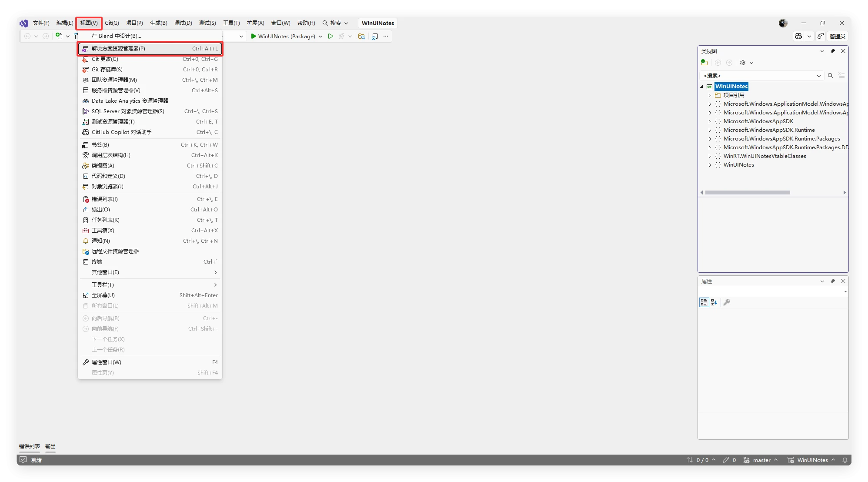
Task: Toggle the Categorized view in the Properties panel
Action: (704, 302)
